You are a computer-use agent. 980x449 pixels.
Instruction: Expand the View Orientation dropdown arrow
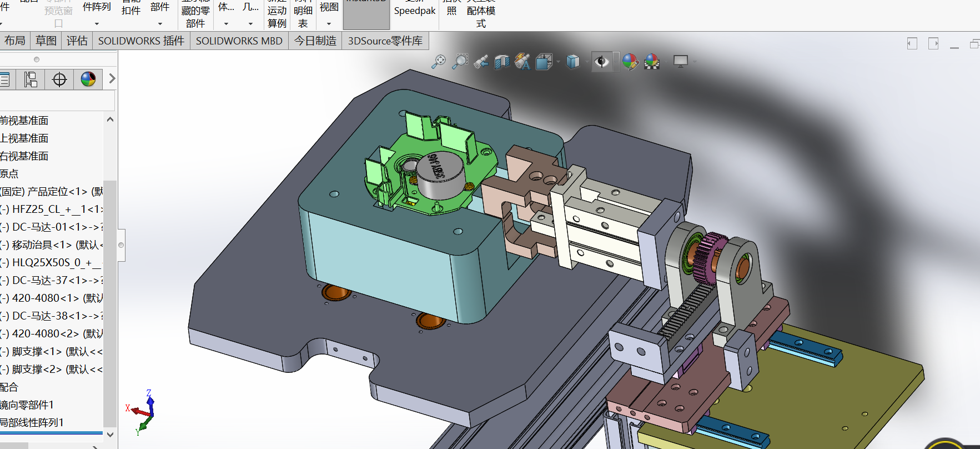click(558, 62)
